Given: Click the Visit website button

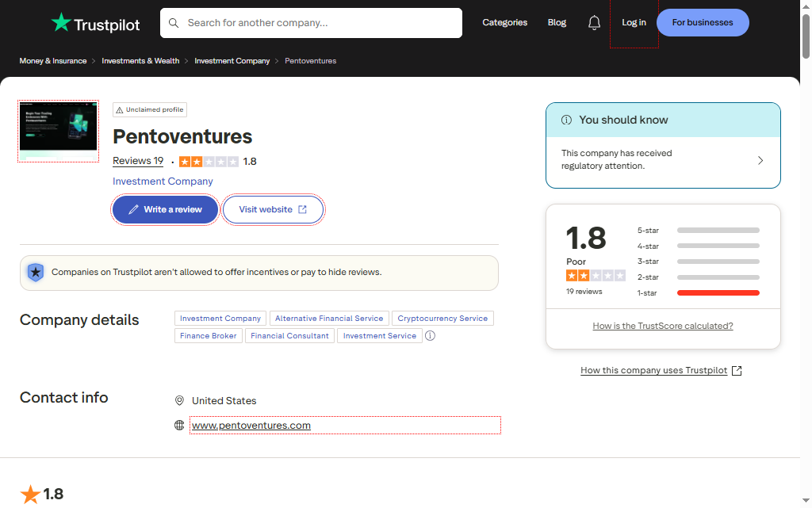Looking at the screenshot, I should pos(273,210).
